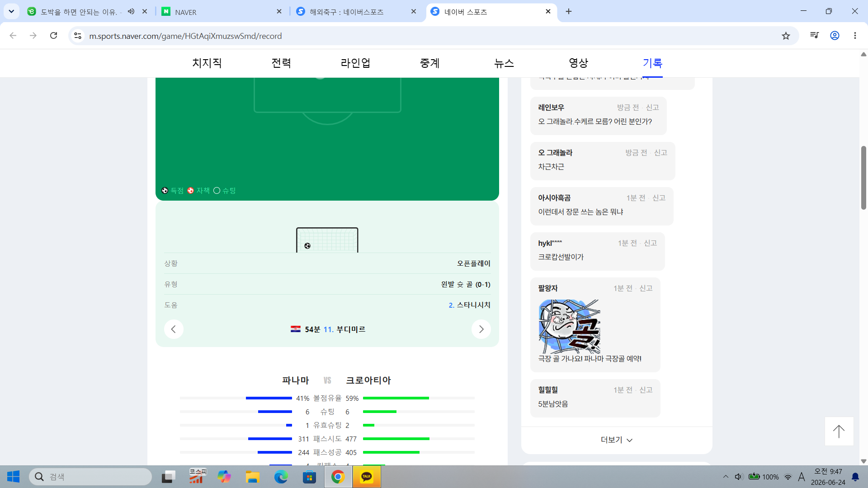Report the comment by 레인보우
868x488 pixels.
coord(652,108)
